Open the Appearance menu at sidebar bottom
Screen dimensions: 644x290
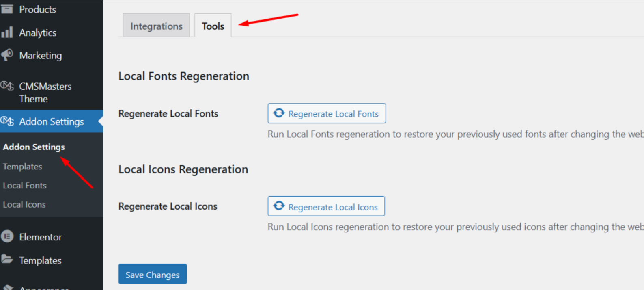point(44,288)
